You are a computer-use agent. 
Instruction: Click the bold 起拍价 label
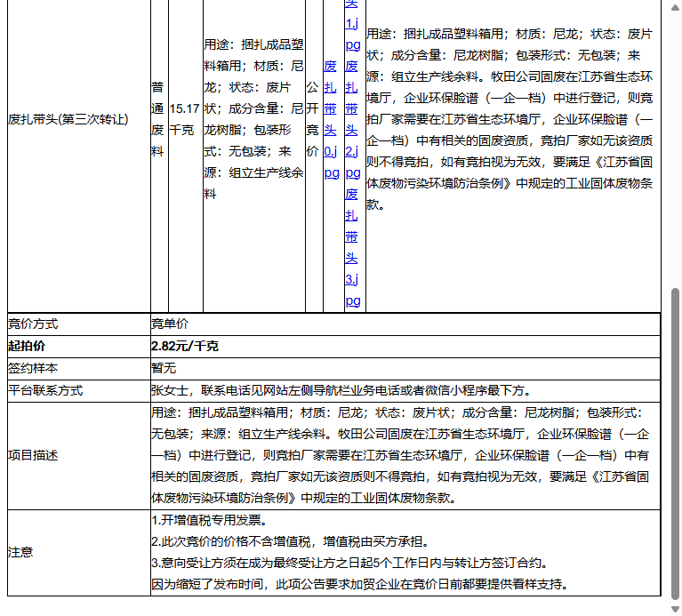[x=27, y=346]
